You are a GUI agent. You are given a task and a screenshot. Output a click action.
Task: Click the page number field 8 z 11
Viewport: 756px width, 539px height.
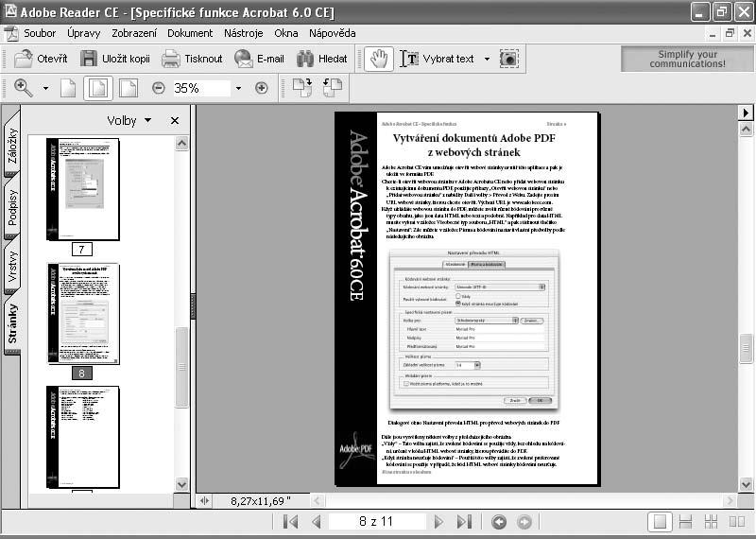(x=376, y=522)
